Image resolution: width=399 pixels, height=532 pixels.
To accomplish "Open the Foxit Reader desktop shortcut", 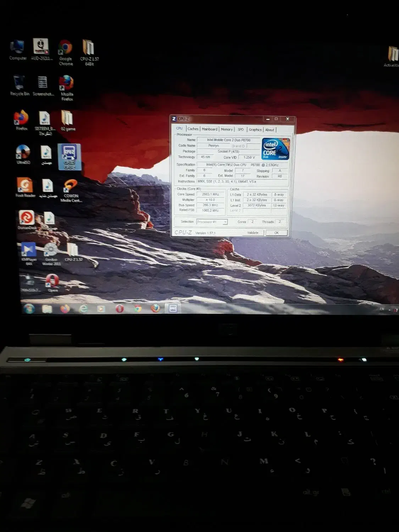I will (x=25, y=186).
